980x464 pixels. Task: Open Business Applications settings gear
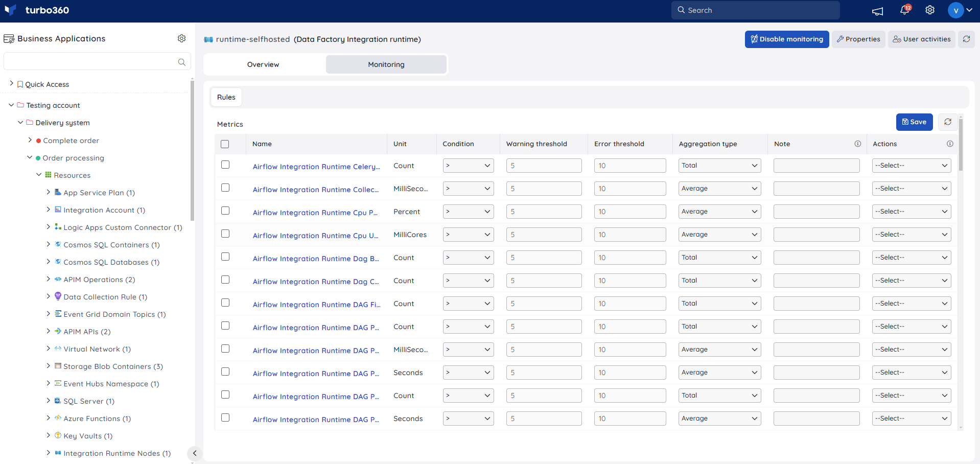[x=181, y=38]
